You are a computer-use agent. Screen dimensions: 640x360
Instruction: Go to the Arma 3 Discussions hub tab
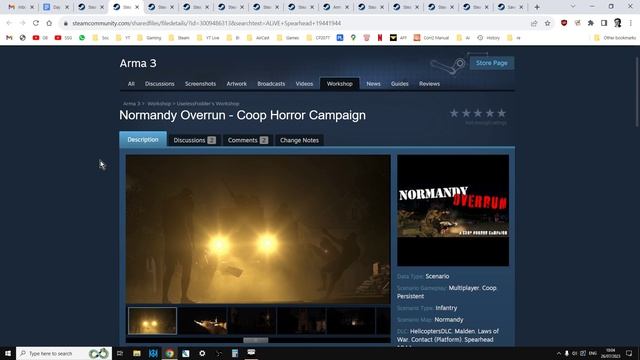click(160, 84)
